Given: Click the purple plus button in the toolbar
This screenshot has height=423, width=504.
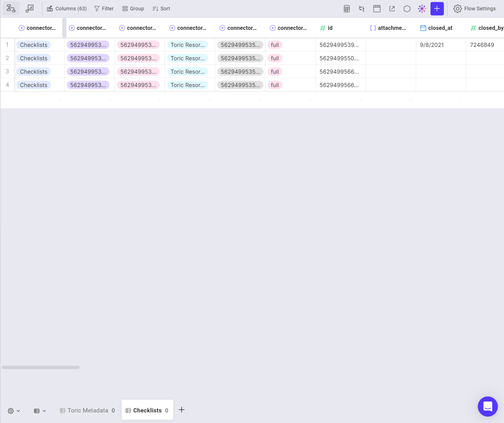Looking at the screenshot, I should [x=437, y=9].
